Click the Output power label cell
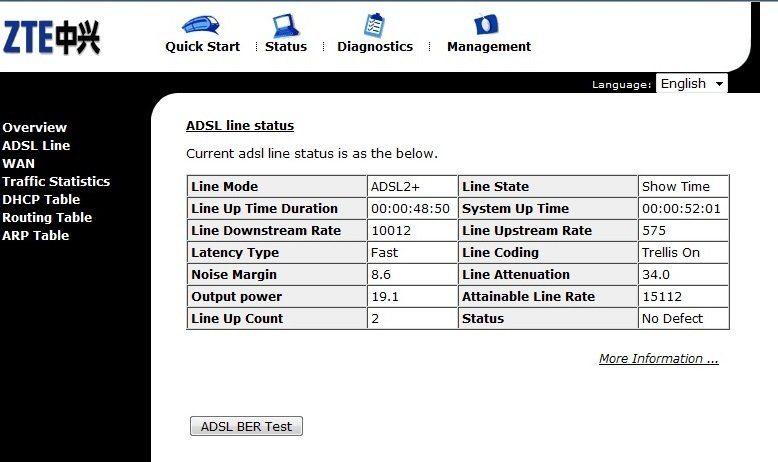Screen dimensions: 778x462 coord(277,297)
